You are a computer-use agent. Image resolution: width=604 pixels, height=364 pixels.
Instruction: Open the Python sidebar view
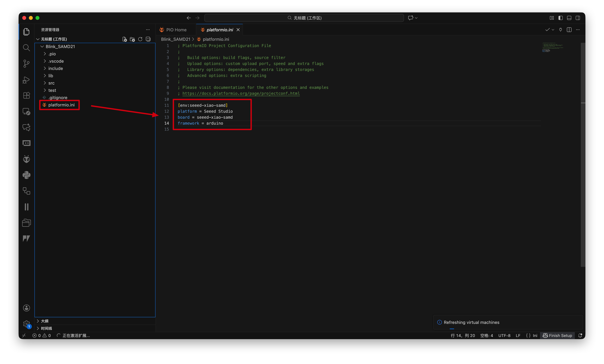click(x=26, y=175)
